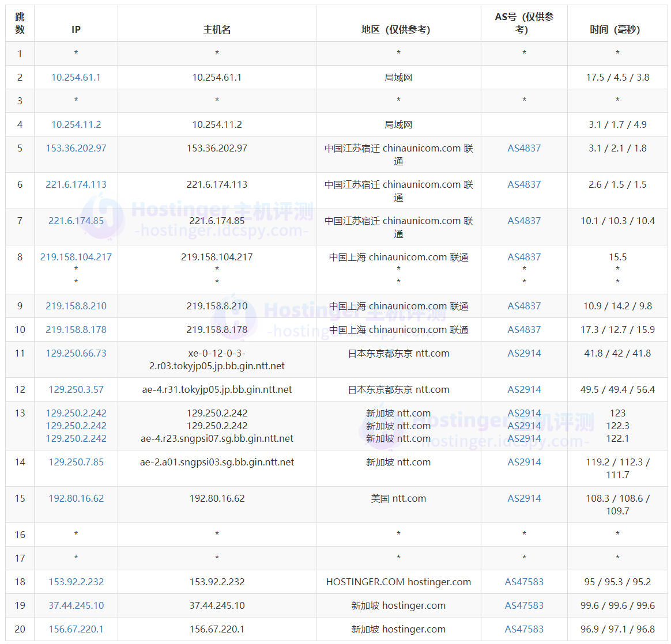
Task: Follow the 221.6.174.113 IP link
Action: [x=76, y=184]
